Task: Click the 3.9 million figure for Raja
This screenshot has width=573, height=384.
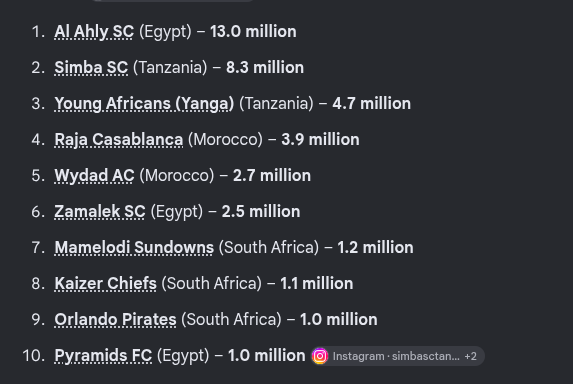Action: 320,140
